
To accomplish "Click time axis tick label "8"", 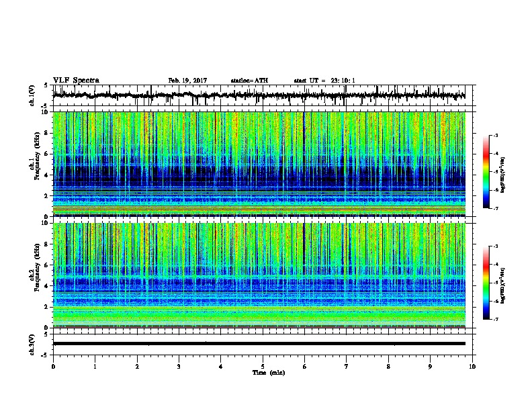I will [388, 367].
